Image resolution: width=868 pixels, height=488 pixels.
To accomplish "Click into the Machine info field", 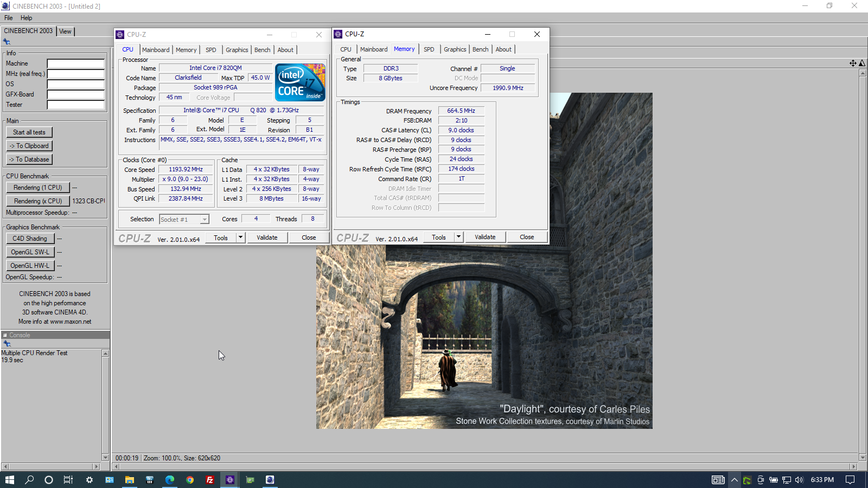I will point(76,63).
